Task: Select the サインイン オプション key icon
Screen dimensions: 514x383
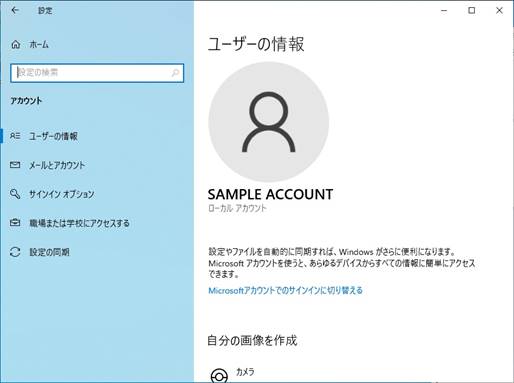Action: click(x=15, y=194)
